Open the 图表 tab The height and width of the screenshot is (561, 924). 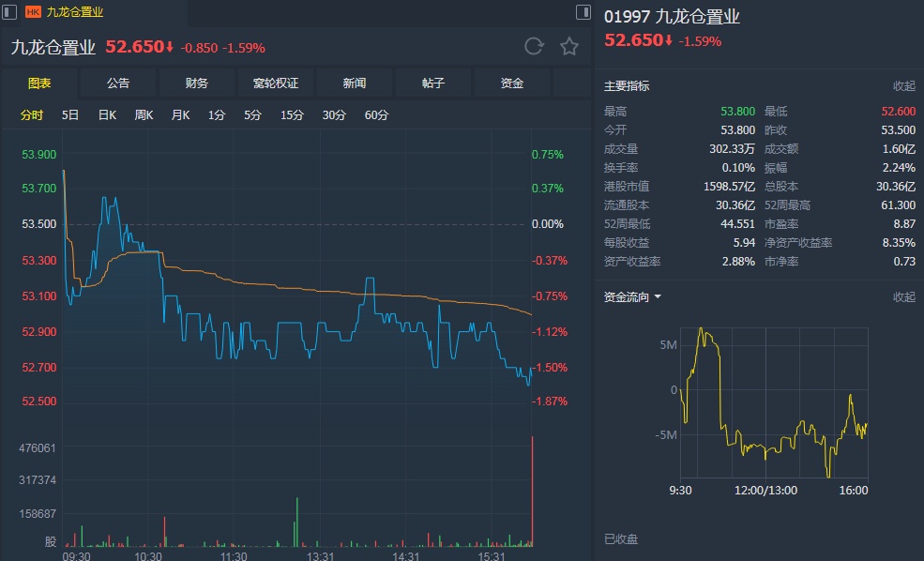pos(39,83)
